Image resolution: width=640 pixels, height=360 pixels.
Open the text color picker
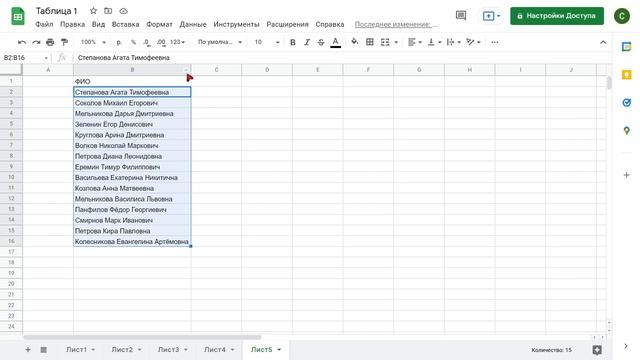click(x=336, y=42)
